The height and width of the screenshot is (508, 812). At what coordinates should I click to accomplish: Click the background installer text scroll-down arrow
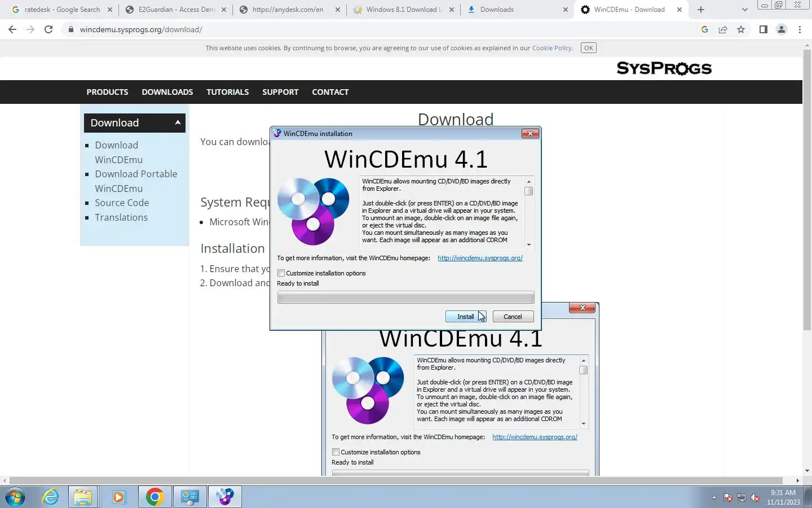click(584, 423)
